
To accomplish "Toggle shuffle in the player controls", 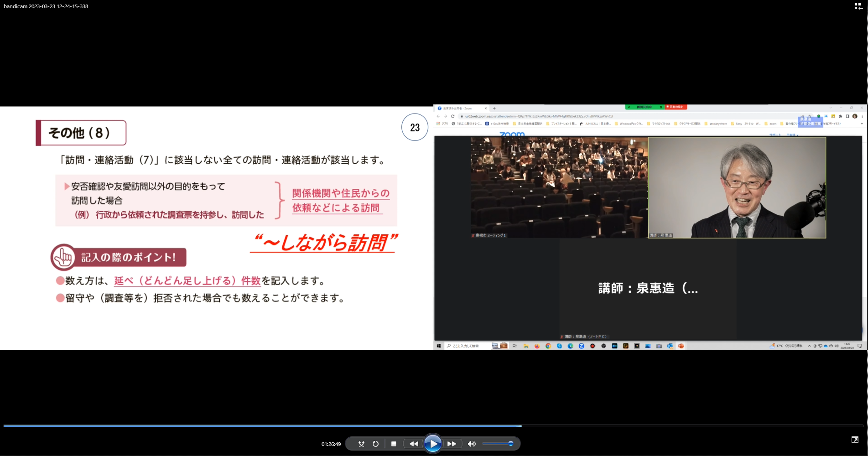I will (361, 444).
